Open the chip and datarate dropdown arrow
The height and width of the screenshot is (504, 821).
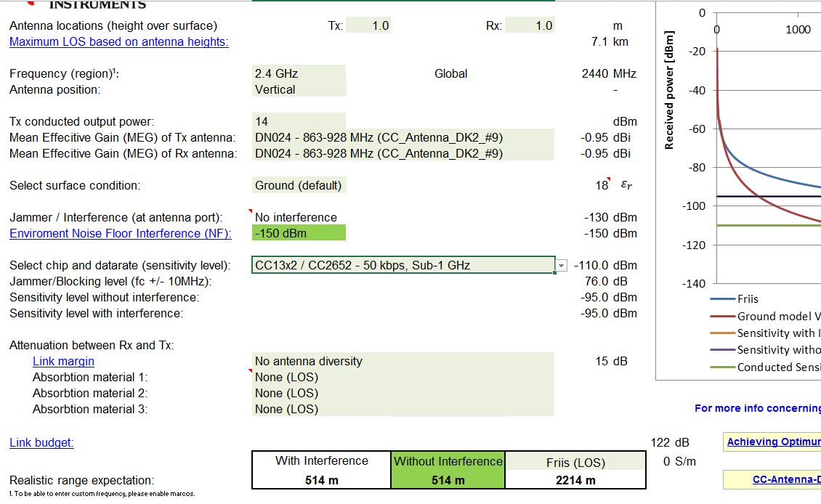point(560,266)
